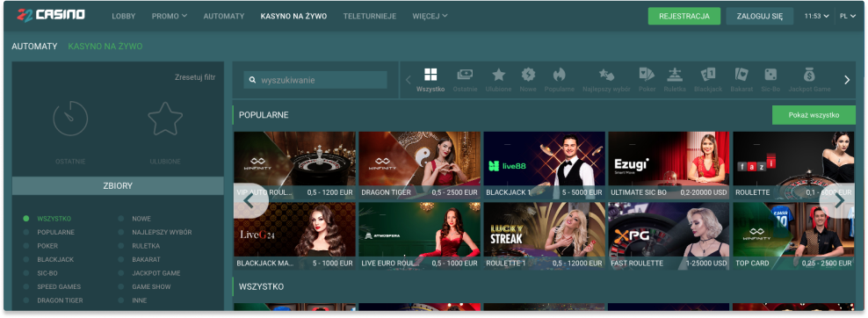The image size is (868, 318).
Task: Switch to the Automaty sub-tab
Action: (34, 47)
